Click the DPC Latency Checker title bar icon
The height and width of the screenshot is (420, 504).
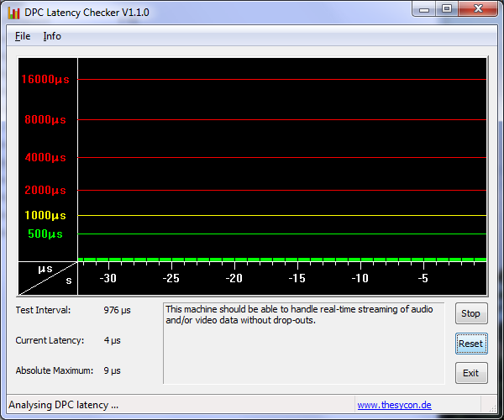pos(13,13)
